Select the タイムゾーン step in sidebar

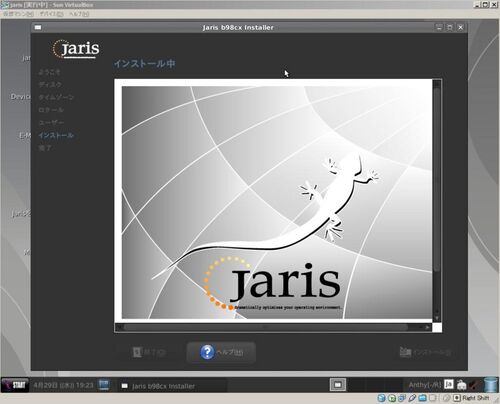point(56,97)
